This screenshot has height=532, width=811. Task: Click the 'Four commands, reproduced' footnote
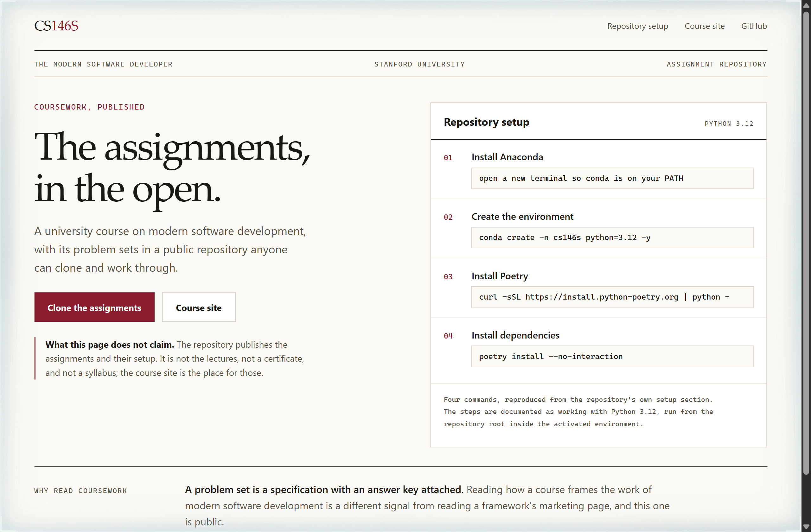click(x=578, y=412)
